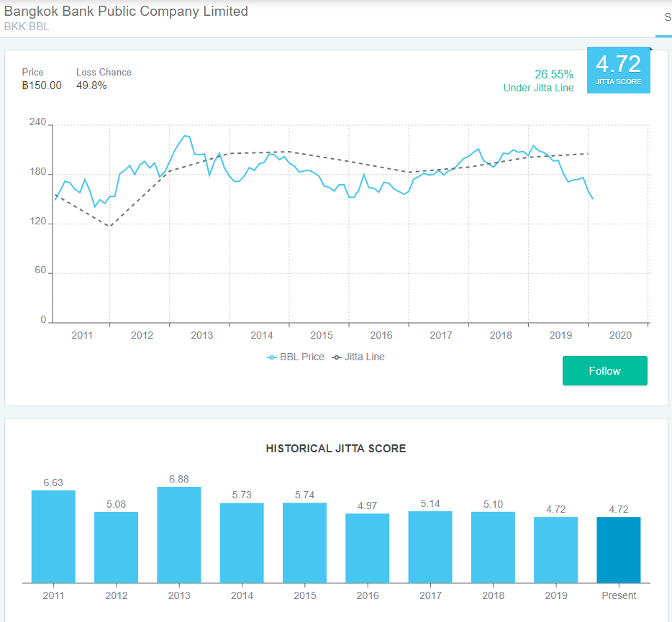Viewport: 672px width, 622px height.
Task: Click the Loss Chance 49.8% value
Action: coord(91,86)
